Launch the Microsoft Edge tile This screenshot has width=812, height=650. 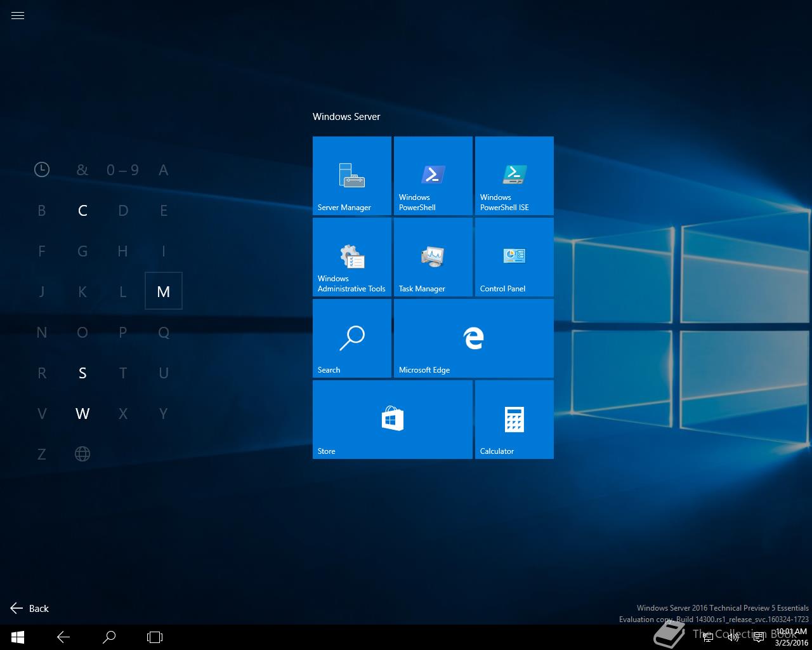[474, 338]
